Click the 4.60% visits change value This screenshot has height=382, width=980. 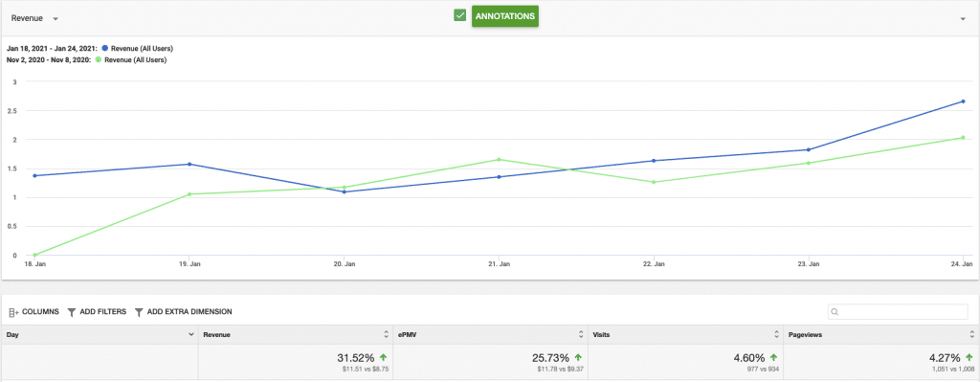pyautogui.click(x=749, y=358)
